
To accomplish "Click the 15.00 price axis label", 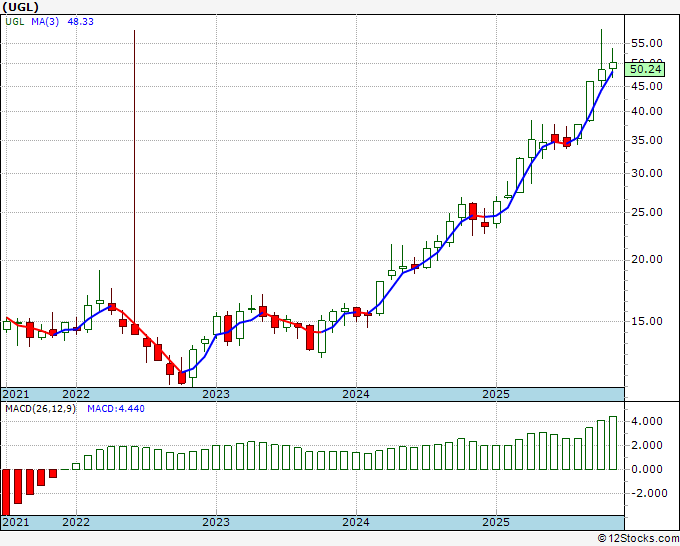I will click(648, 321).
